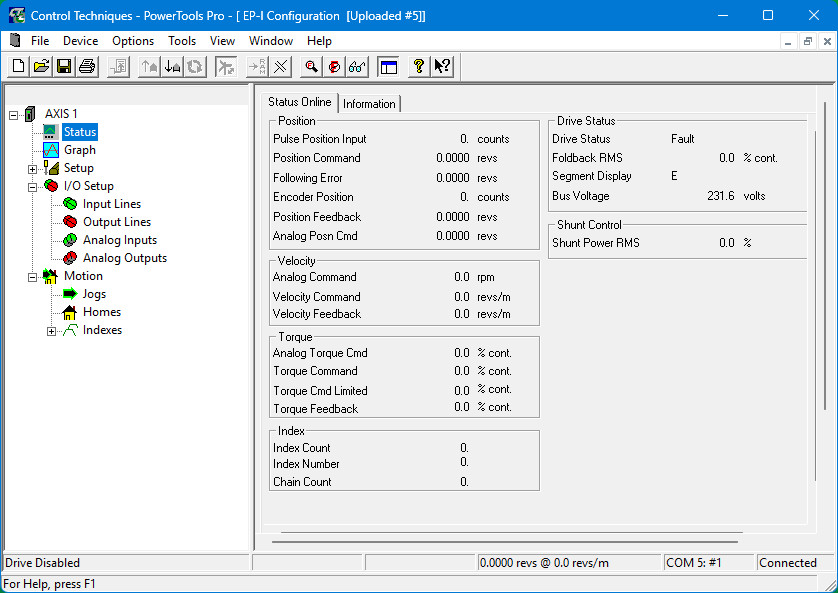Open Input Lines view
The height and width of the screenshot is (593, 838).
pyautogui.click(x=112, y=204)
